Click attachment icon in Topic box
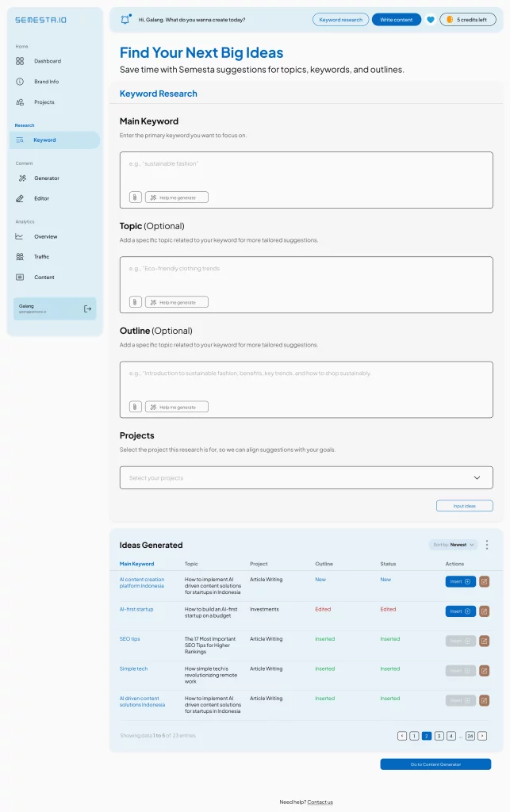 tap(135, 302)
